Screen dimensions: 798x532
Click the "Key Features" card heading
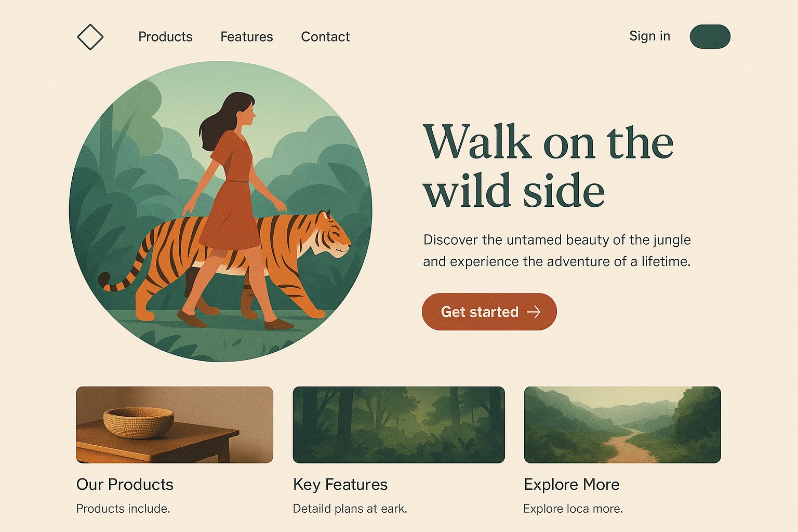point(340,484)
